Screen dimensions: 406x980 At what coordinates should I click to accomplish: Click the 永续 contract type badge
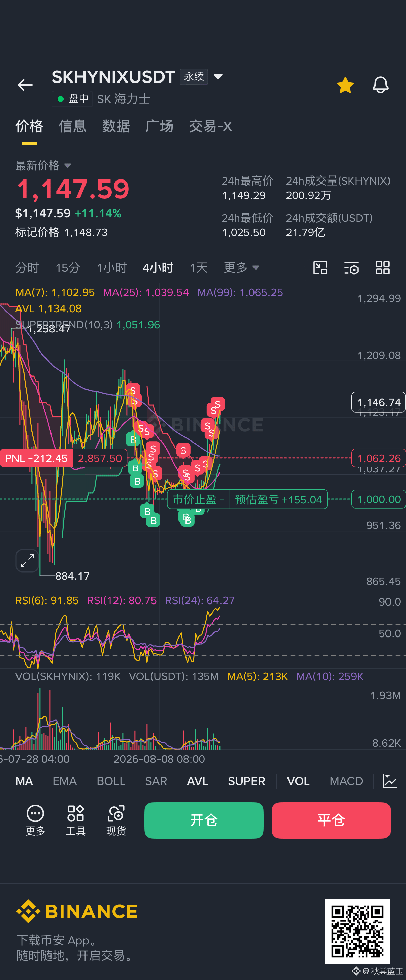pyautogui.click(x=194, y=77)
